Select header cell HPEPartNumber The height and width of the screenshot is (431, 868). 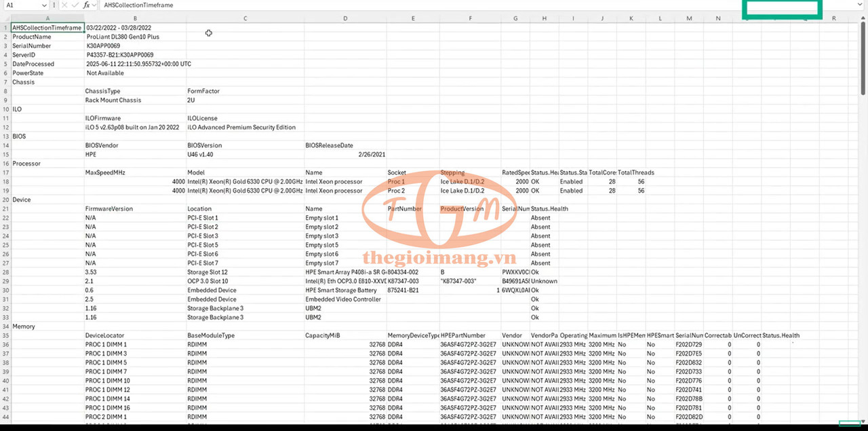[470, 335]
